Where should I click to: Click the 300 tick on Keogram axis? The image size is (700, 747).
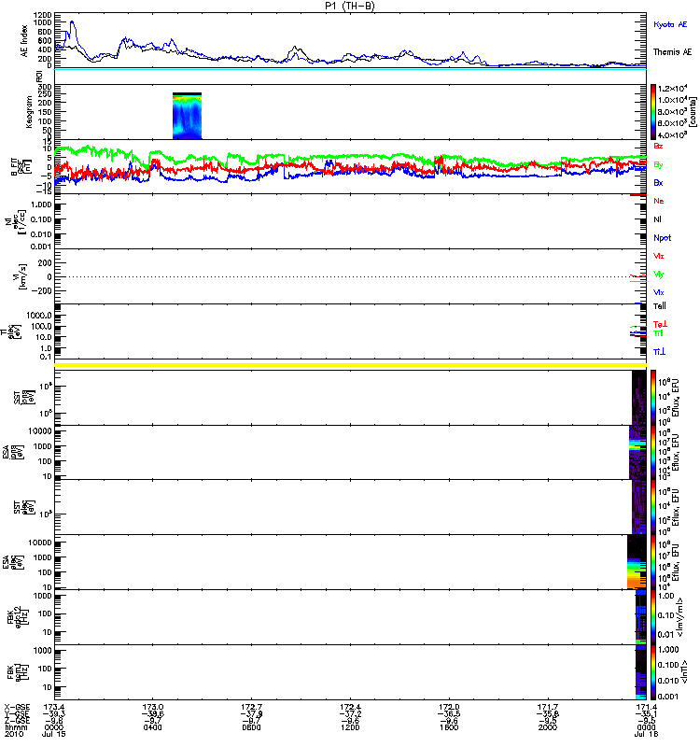pyautogui.click(x=46, y=87)
